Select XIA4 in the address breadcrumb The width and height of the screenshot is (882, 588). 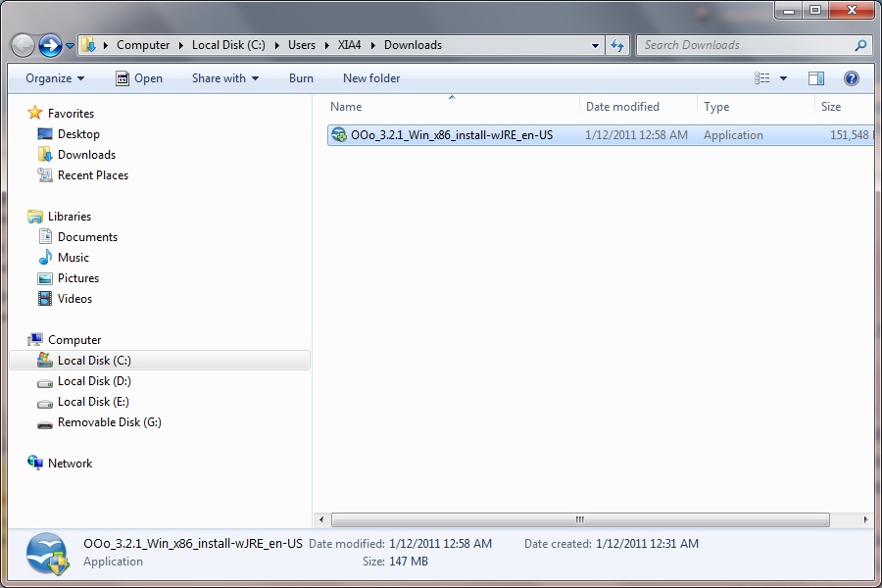coord(349,45)
